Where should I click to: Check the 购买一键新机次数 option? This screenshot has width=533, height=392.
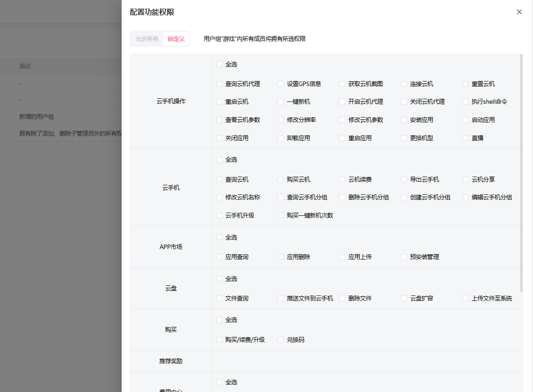pyautogui.click(x=281, y=215)
